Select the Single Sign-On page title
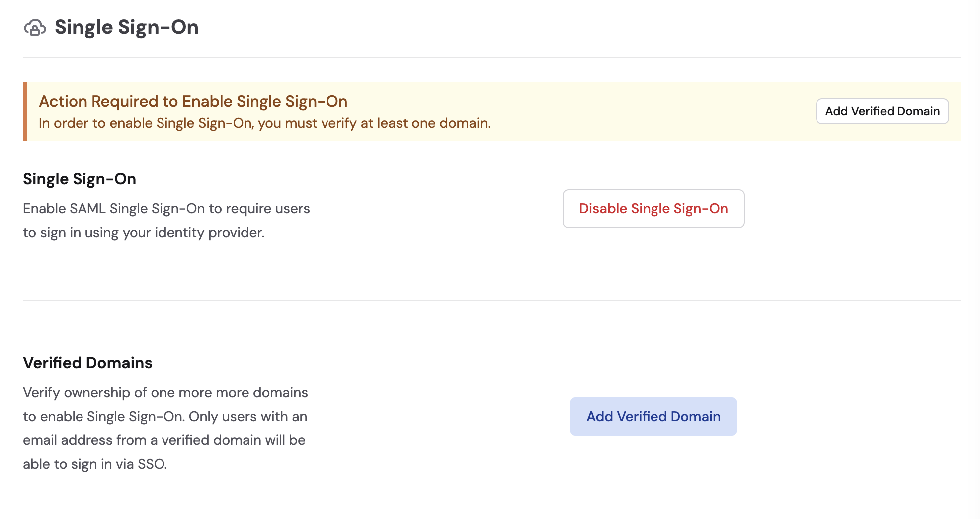Viewport: 980px width, 519px height. (x=127, y=27)
